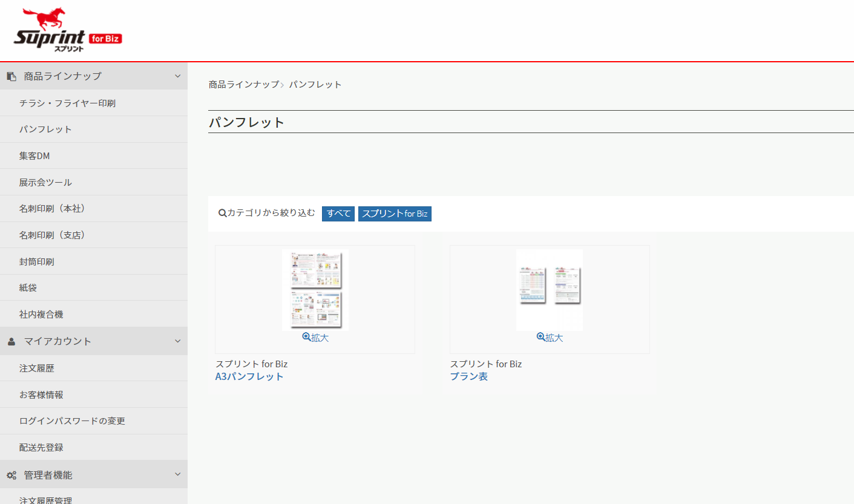Open ログインパスワードの変更 page
Viewport: 854px width, 504px height.
[94, 421]
